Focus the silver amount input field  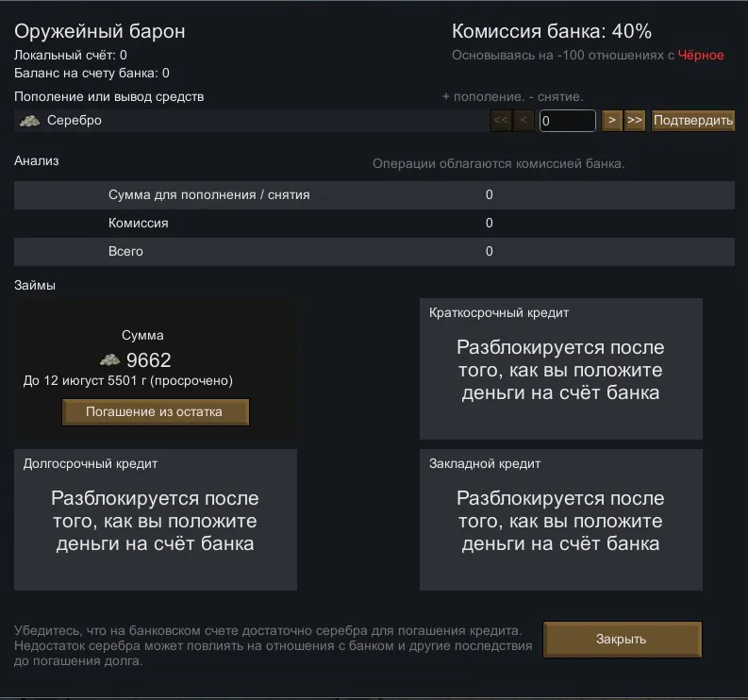(567, 121)
